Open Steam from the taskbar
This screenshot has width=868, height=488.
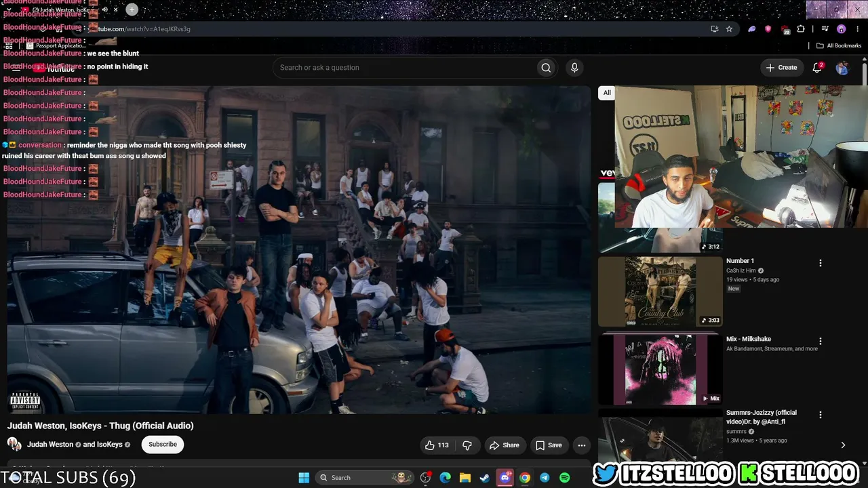pyautogui.click(x=485, y=478)
